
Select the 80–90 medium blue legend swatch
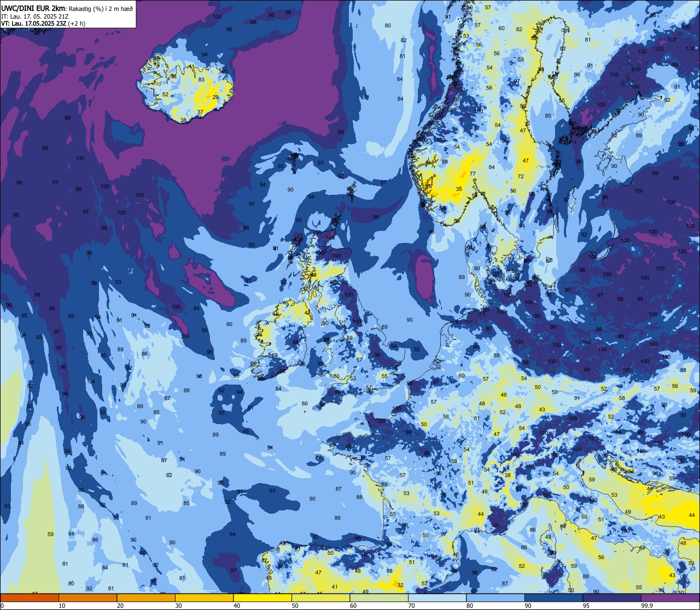[495, 598]
